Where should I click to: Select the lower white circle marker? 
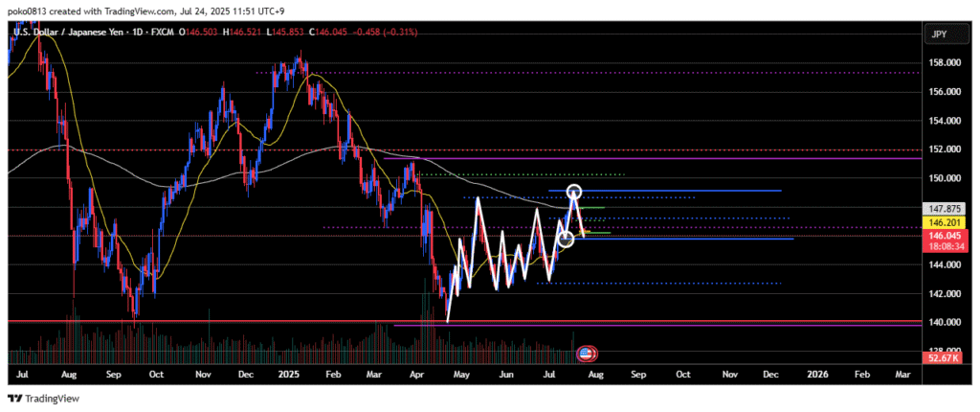click(x=566, y=239)
